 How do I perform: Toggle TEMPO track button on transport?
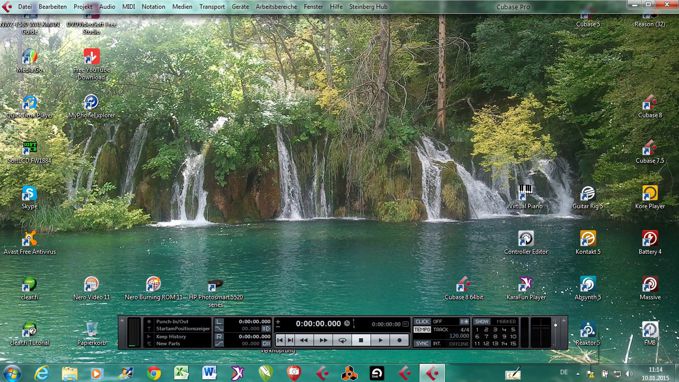[422, 330]
